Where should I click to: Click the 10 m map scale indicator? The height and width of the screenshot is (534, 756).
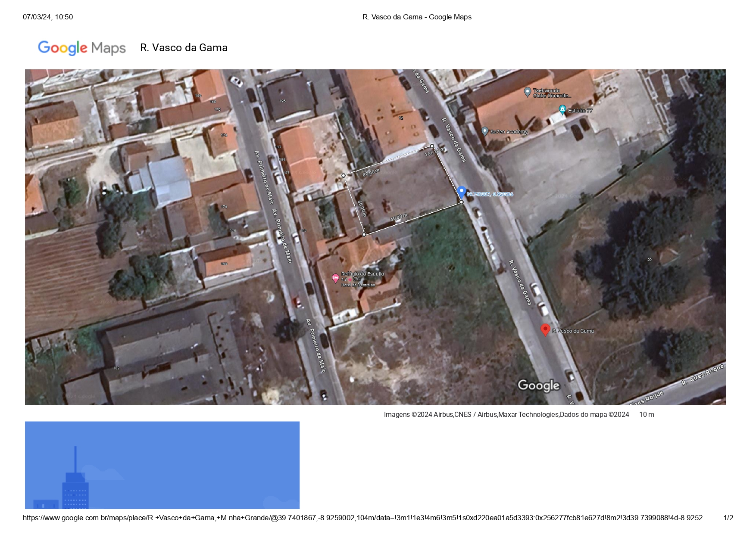pyautogui.click(x=647, y=414)
